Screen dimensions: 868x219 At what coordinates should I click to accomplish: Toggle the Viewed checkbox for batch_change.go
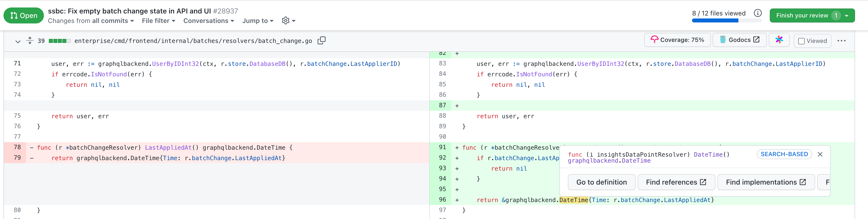(x=801, y=41)
